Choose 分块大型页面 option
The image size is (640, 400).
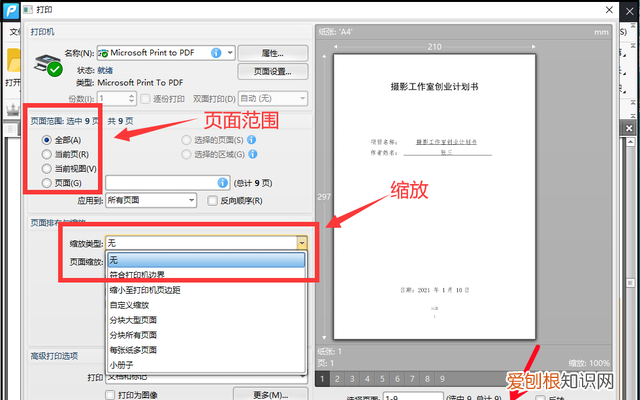(x=206, y=320)
